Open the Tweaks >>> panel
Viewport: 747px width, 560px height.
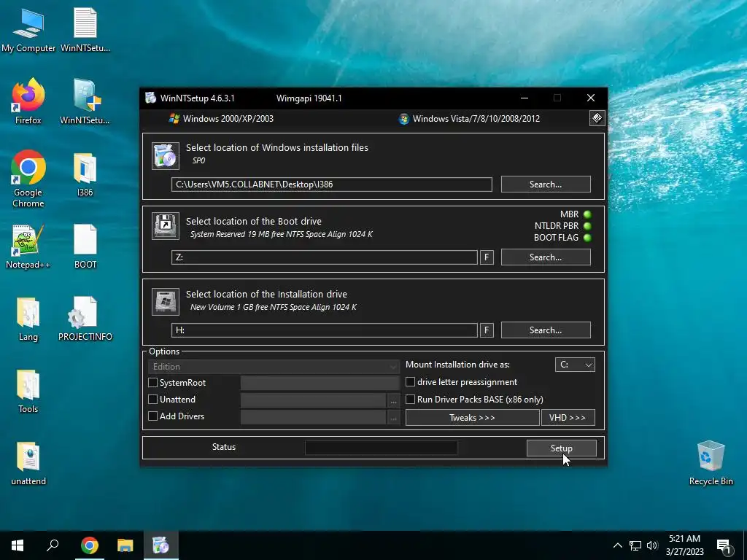click(472, 418)
